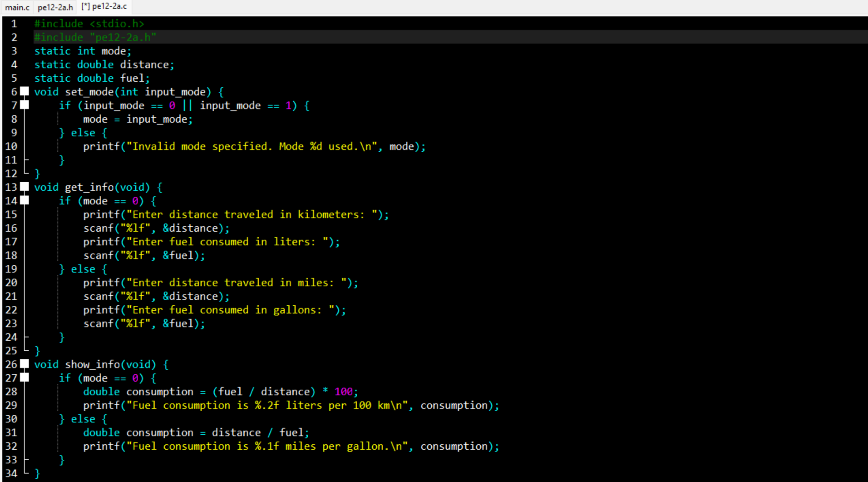Image resolution: width=868 pixels, height=482 pixels.
Task: Collapse the if block fold on line 14
Action: (25, 200)
